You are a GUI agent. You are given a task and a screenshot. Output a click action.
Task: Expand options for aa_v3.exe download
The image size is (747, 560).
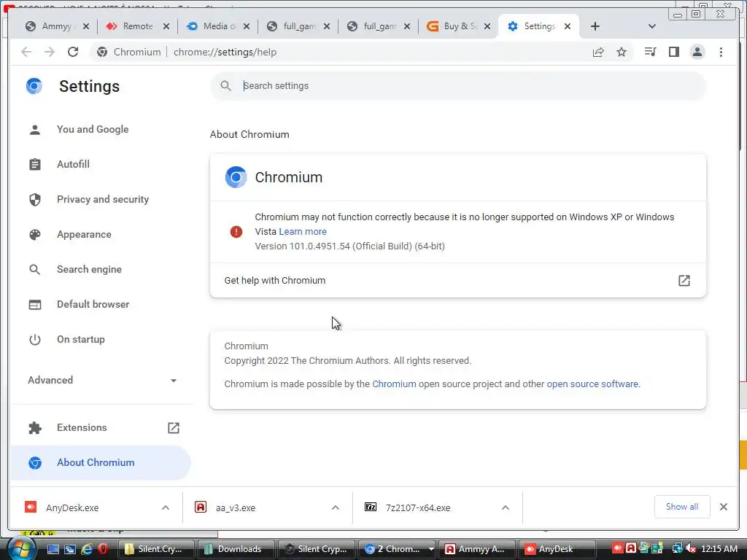tap(336, 507)
